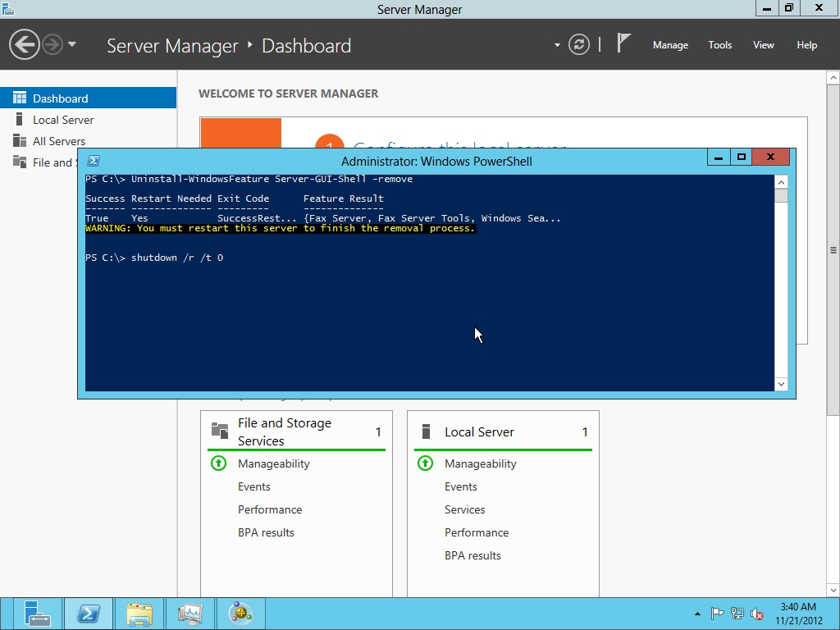Launch File Explorer from the taskbar
This screenshot has width=840, height=630.
[x=139, y=613]
